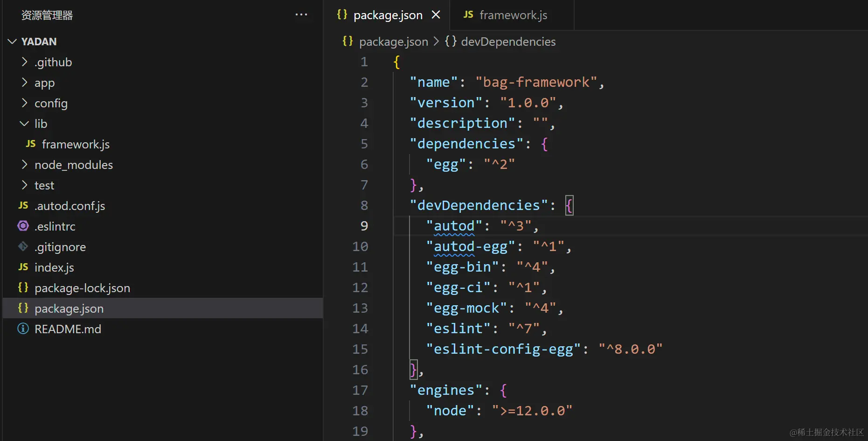Expand the config folder chevron
Screen dimensions: 868x441
point(25,103)
